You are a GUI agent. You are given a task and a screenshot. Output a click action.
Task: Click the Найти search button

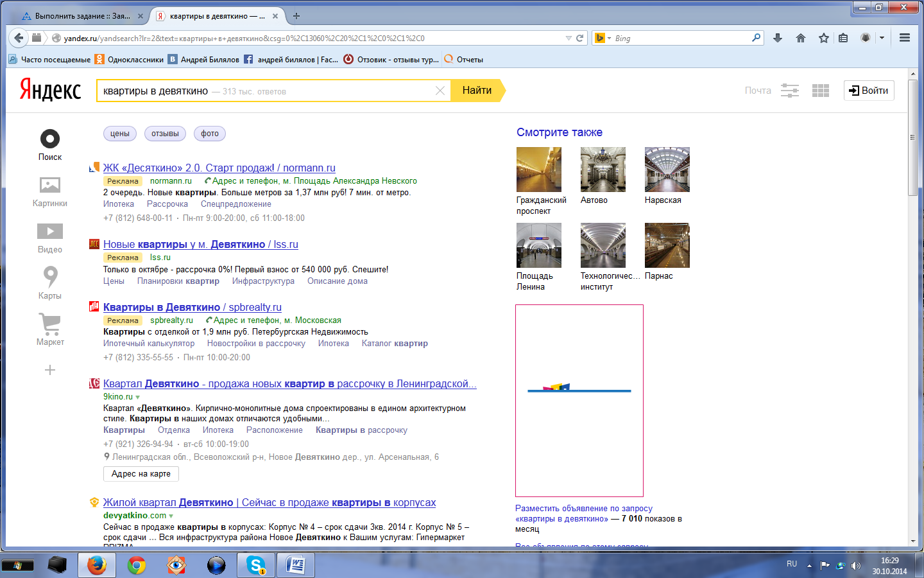(477, 91)
